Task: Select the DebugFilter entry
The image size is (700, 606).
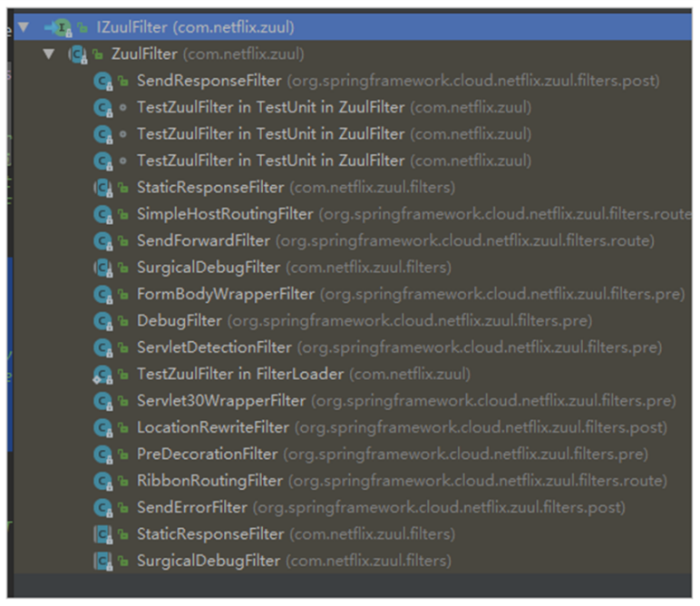Action: (365, 320)
